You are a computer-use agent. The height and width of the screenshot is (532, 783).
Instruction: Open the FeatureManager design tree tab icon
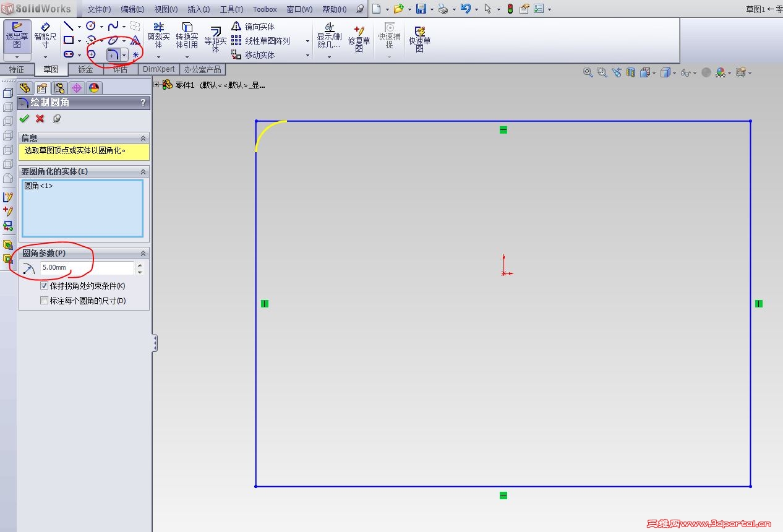(25, 87)
